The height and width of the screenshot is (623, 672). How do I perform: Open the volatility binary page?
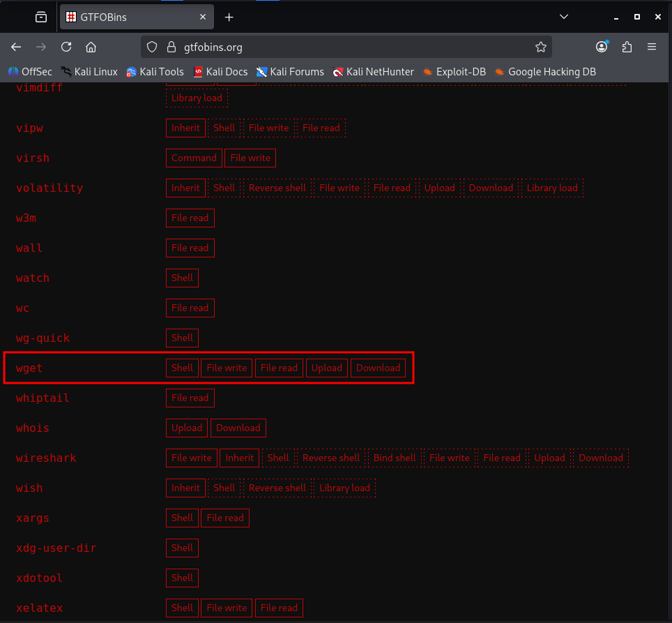49,188
